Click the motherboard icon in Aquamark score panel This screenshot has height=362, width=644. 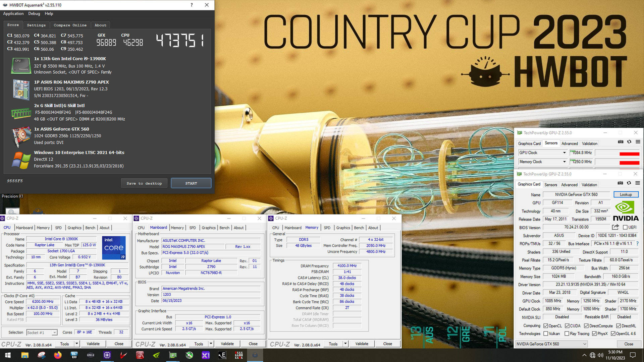pyautogui.click(x=21, y=89)
